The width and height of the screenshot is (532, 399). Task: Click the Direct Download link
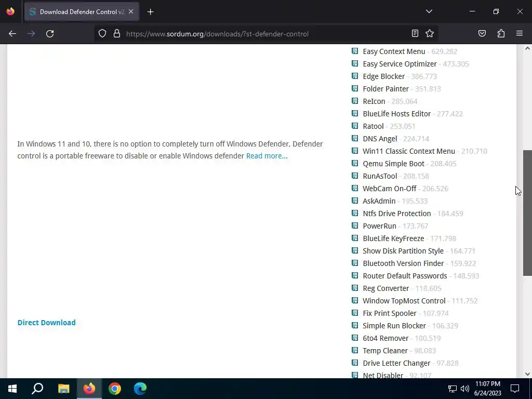(x=46, y=323)
